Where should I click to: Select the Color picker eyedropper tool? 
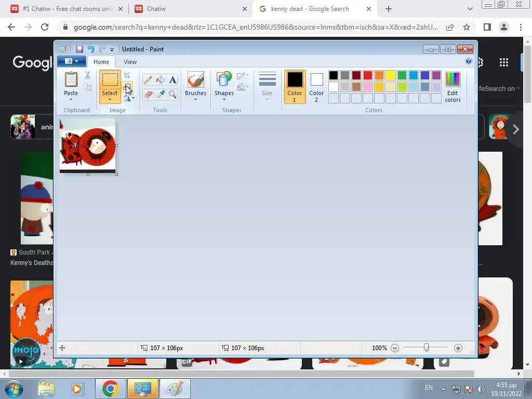pos(161,95)
